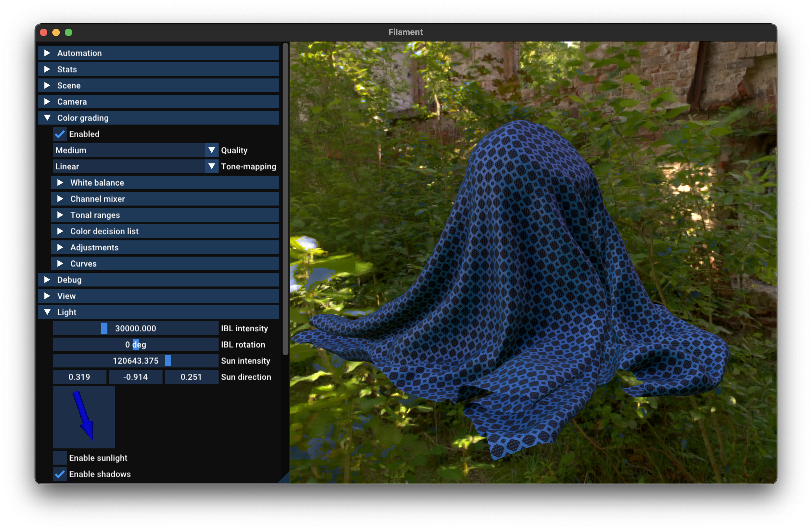
Task: Click the Automation header label
Action: pos(79,53)
